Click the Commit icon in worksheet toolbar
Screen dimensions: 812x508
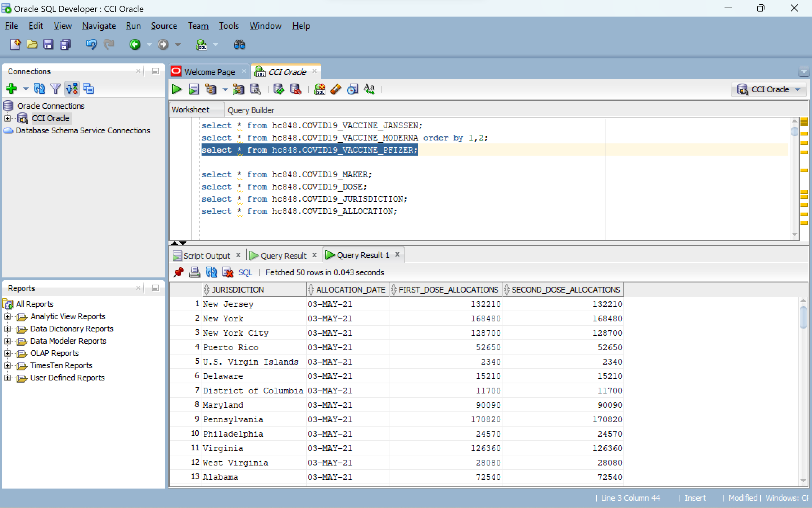(x=279, y=89)
